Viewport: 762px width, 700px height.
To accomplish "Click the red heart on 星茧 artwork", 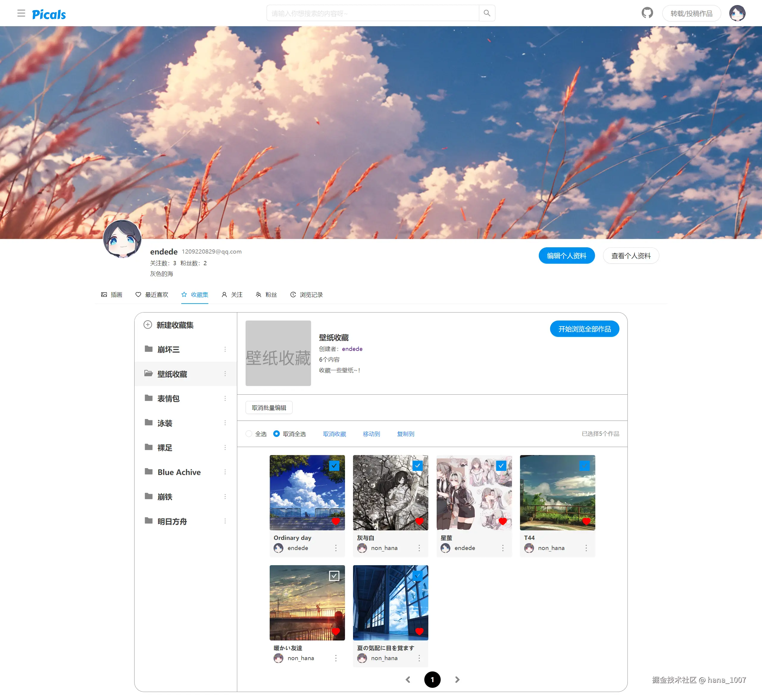I will 503,521.
